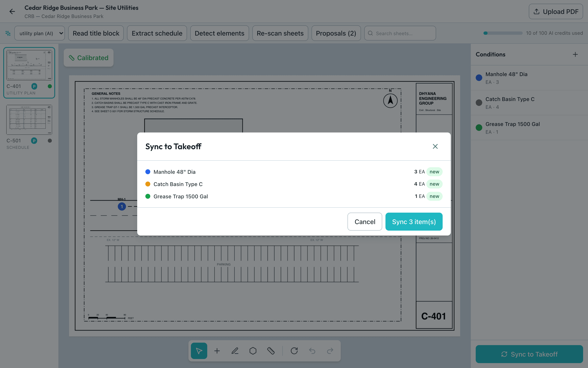Select Manhole 48" Dia condition in panel
This screenshot has width=588, height=368.
pyautogui.click(x=529, y=78)
